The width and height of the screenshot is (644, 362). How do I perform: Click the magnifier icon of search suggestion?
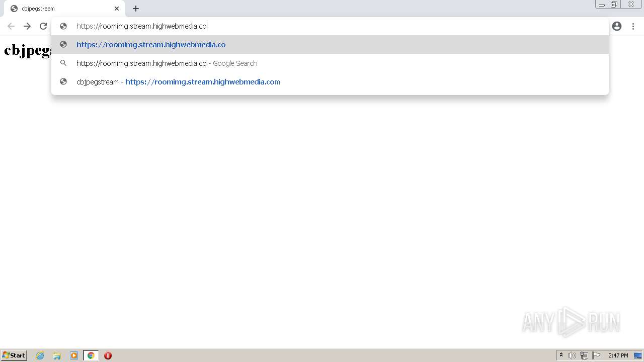63,63
